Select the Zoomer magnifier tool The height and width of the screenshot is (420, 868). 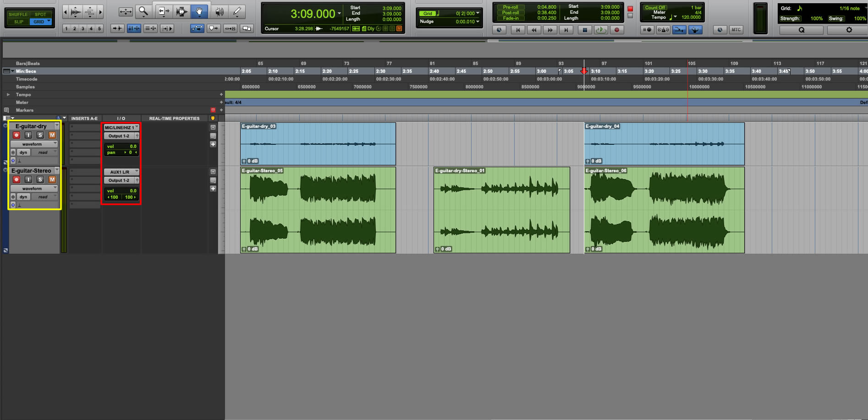tap(143, 11)
